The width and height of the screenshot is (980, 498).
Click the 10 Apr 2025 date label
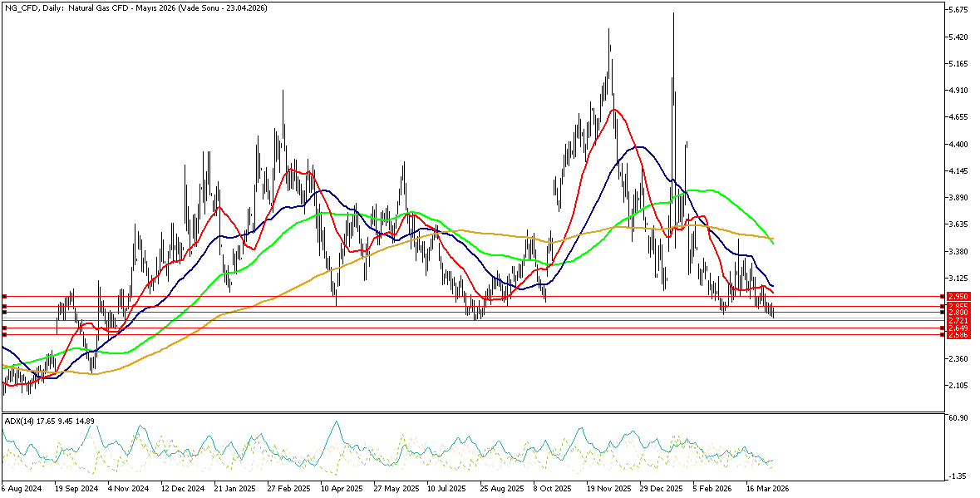tap(343, 491)
